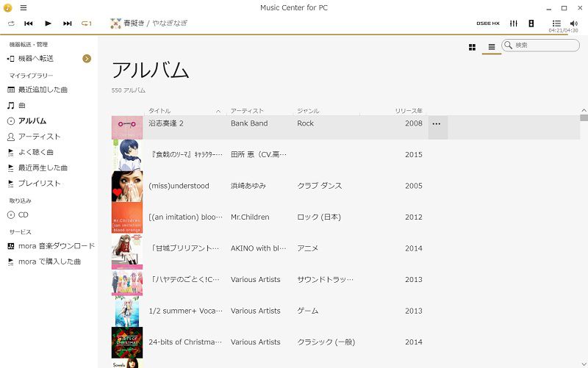Toggle DSEE HX upscaling

coord(487,24)
